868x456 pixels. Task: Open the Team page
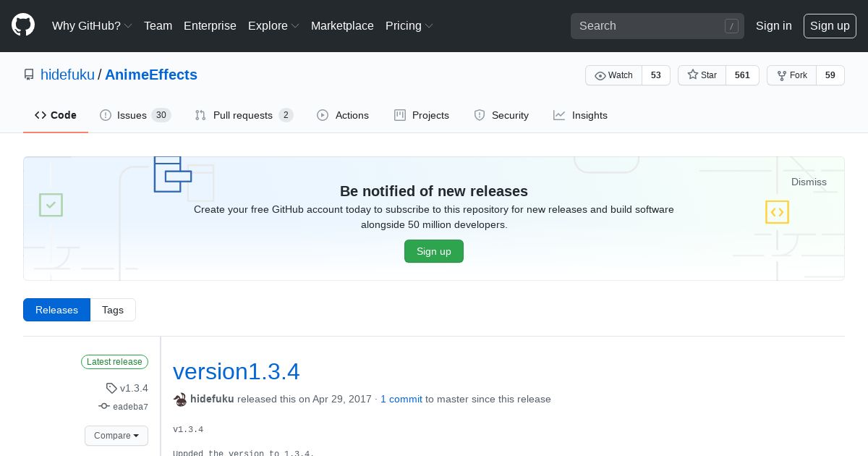[x=158, y=26]
